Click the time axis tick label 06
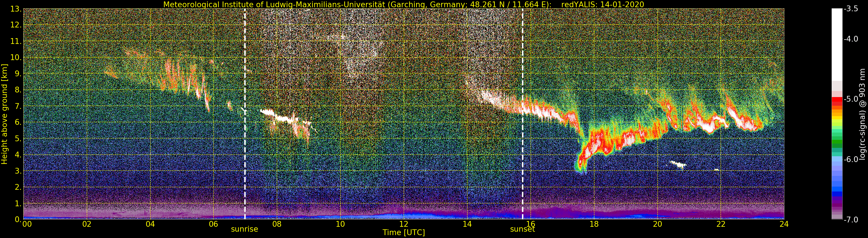Image resolution: width=868 pixels, height=238 pixels. click(x=214, y=224)
